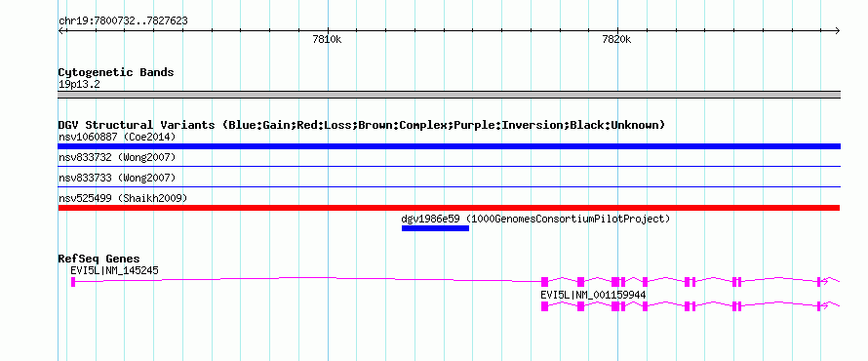The height and width of the screenshot is (361, 868).
Task: Open dgv1986e59 1000GenomesConsortiumPilotProject label
Action: pos(535,219)
